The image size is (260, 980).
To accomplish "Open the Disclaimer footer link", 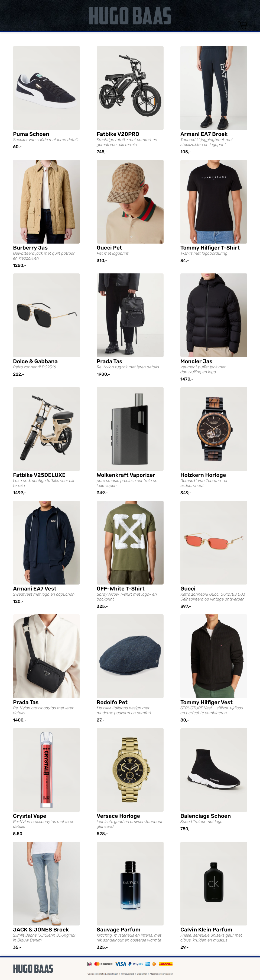I will 142,974.
